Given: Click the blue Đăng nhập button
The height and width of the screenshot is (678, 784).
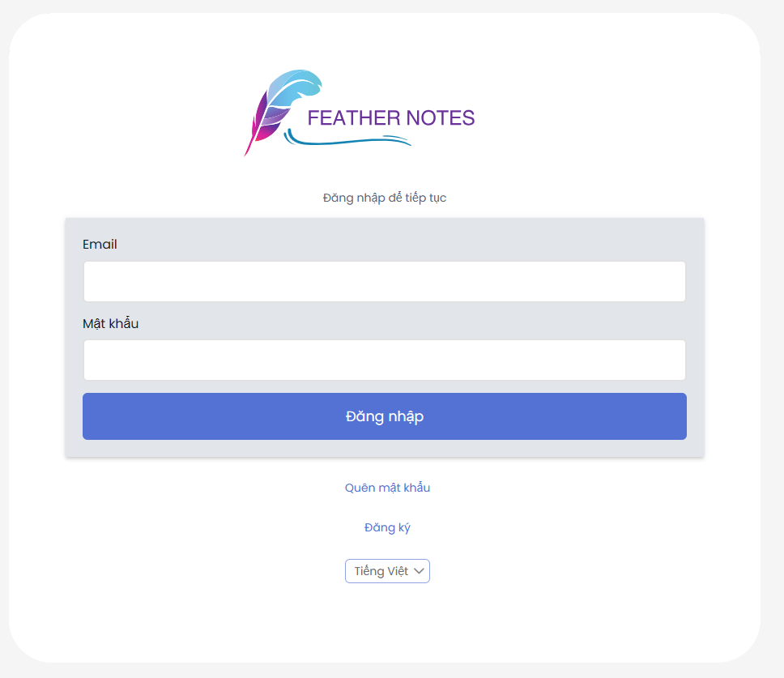Looking at the screenshot, I should pyautogui.click(x=385, y=416).
